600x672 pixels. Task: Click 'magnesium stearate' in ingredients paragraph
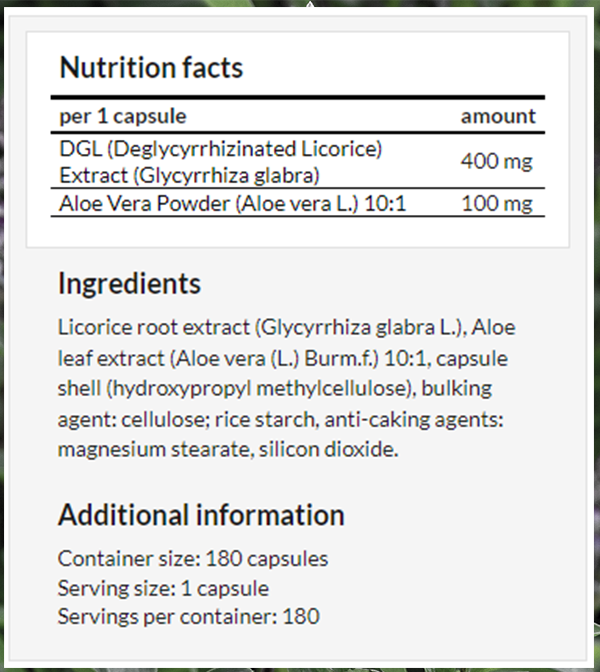point(154,450)
